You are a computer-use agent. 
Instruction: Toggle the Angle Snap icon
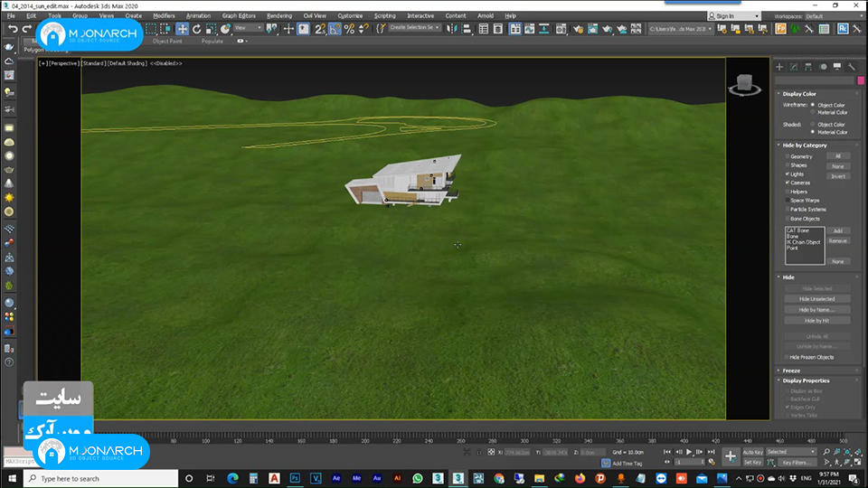coord(335,29)
